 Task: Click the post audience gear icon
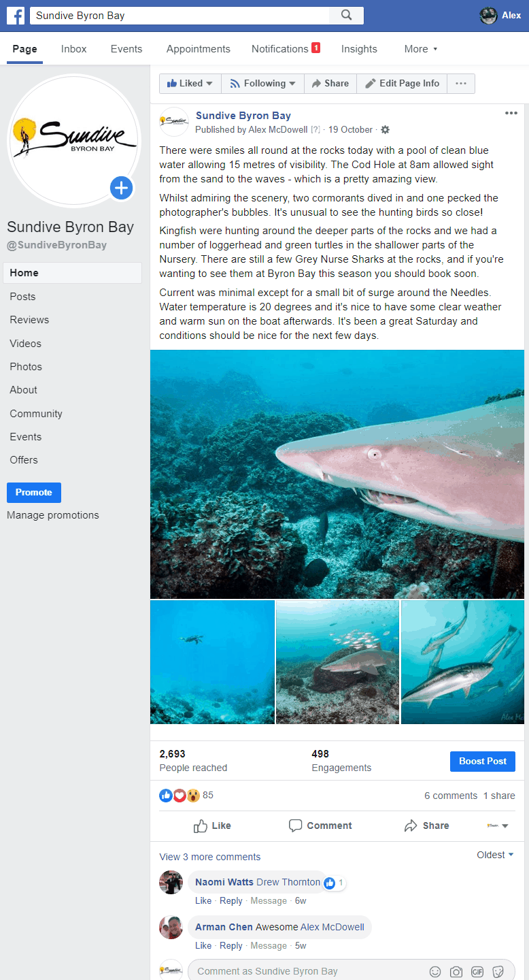pos(385,130)
